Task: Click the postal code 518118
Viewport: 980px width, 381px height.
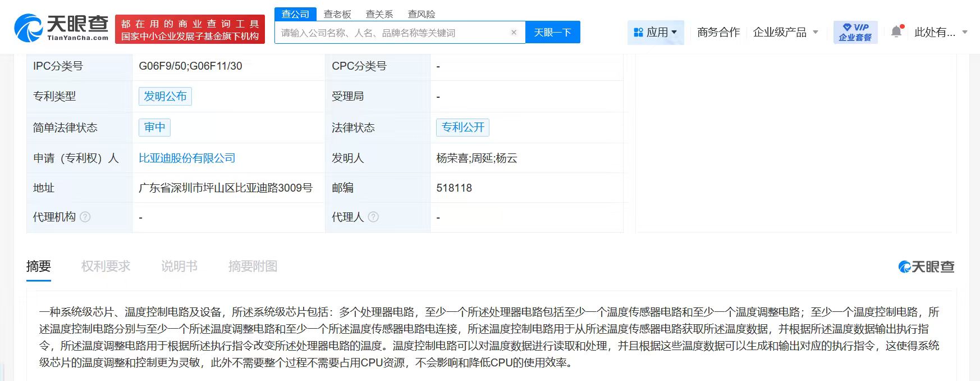Action: 454,188
